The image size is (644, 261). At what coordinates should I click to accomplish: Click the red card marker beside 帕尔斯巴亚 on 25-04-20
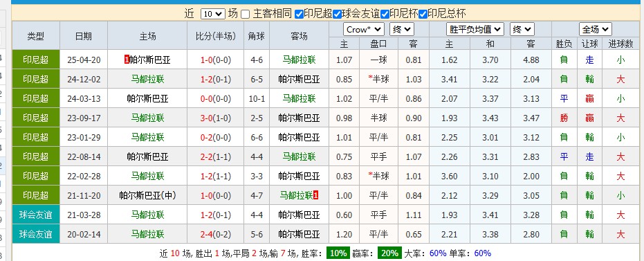(127, 60)
